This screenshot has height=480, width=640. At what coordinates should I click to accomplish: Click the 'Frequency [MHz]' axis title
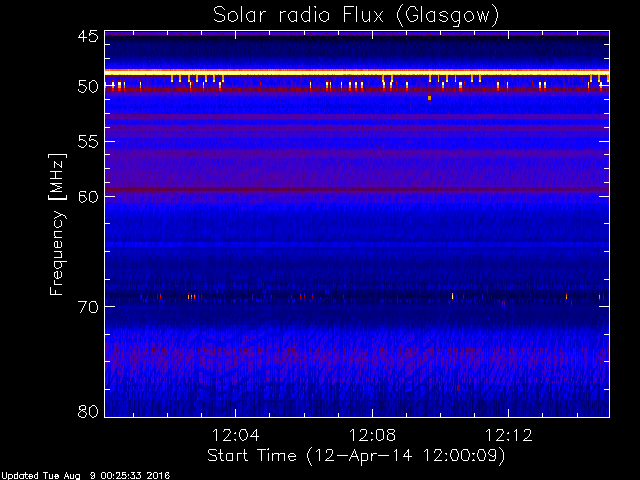pos(57,224)
